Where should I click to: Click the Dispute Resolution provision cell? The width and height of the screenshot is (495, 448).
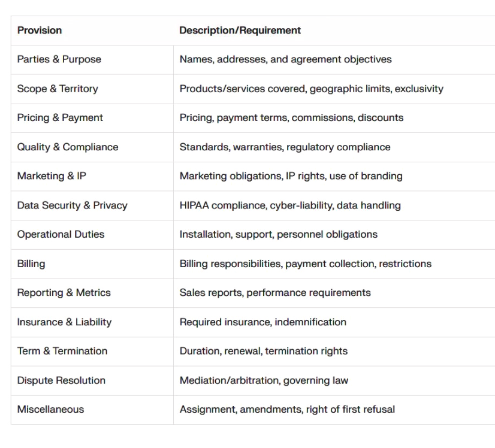pos(61,380)
